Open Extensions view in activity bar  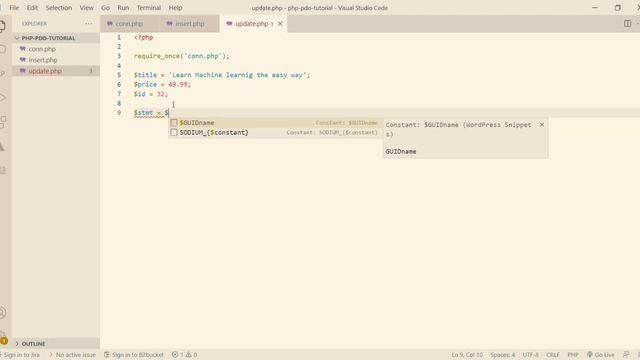click(2, 122)
